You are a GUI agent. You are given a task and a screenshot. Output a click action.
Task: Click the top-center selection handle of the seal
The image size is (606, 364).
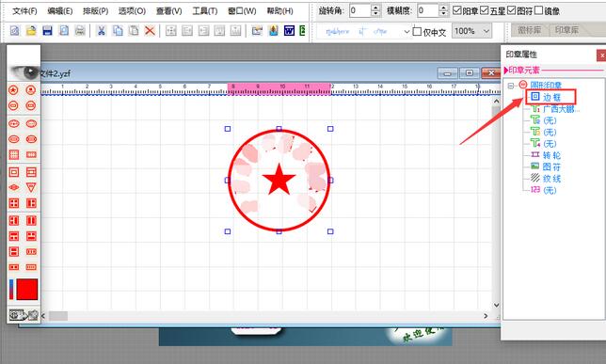click(x=279, y=129)
